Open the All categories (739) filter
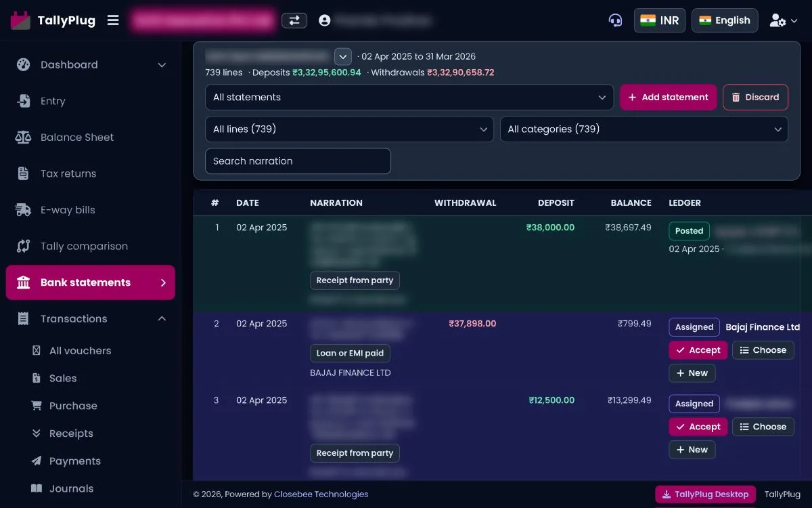 pyautogui.click(x=644, y=129)
